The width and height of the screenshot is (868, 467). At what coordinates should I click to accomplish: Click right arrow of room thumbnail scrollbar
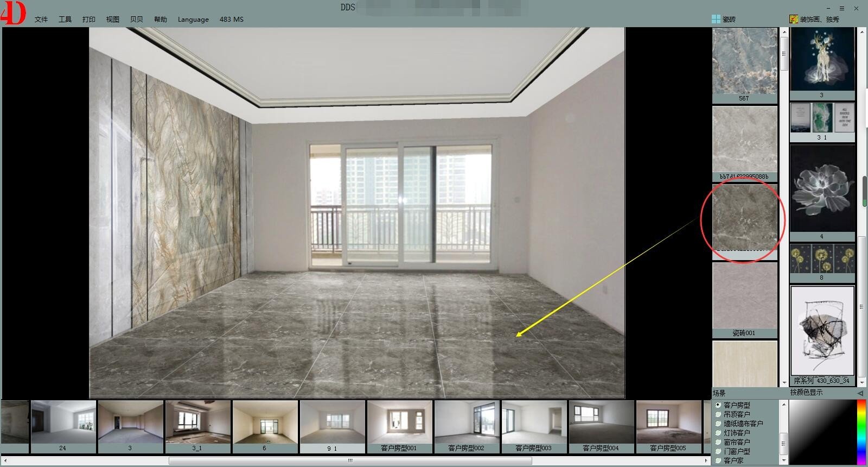click(706, 461)
